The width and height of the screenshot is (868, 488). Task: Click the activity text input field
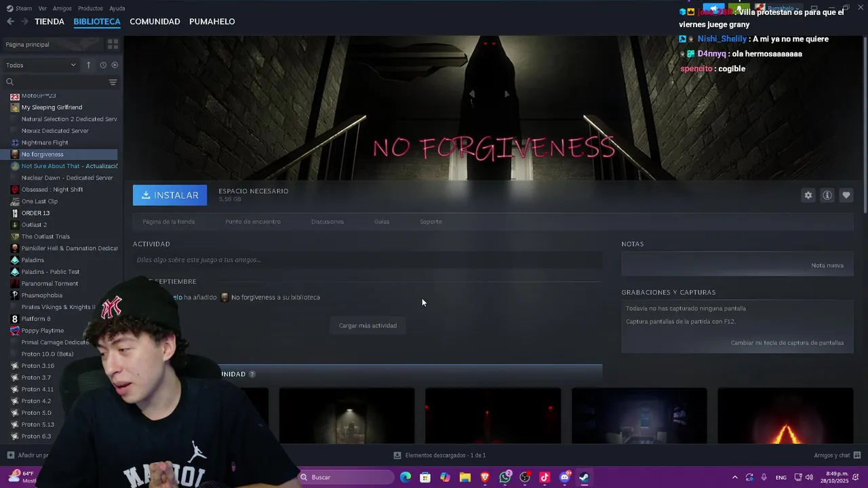coord(368,260)
